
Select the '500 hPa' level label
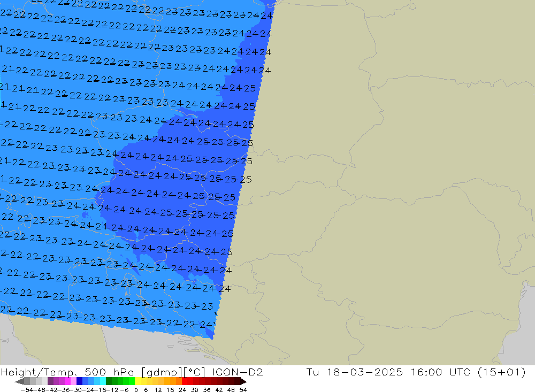(108, 372)
